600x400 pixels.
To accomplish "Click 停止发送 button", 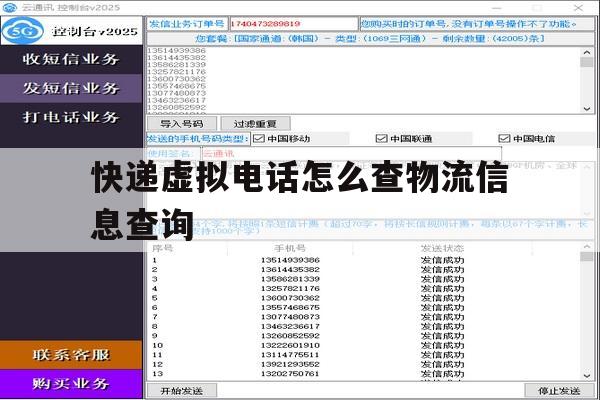I will click(559, 391).
